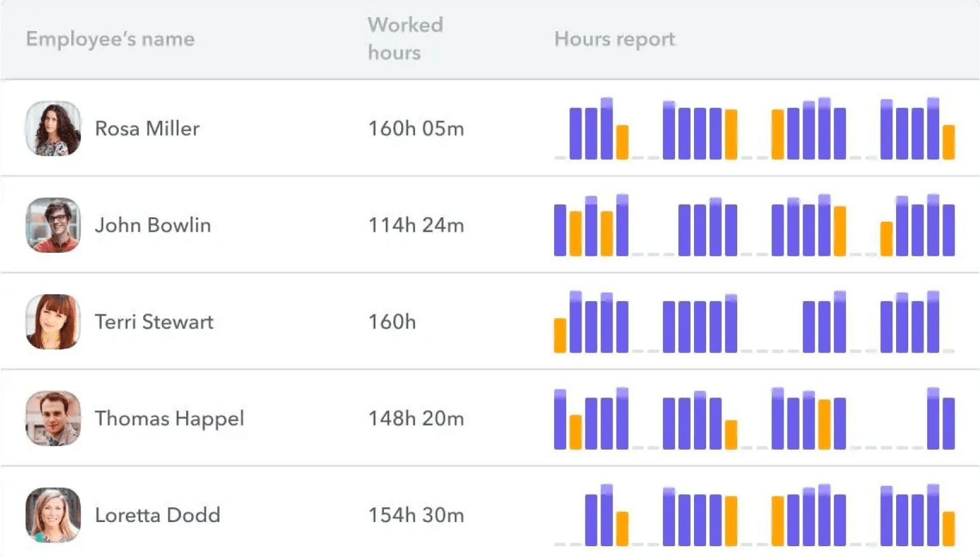
Task: Click Loretta Dodd's profile photo
Action: click(x=53, y=514)
